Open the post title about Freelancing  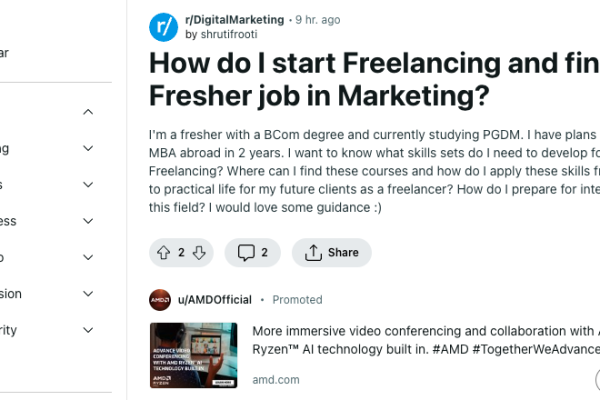click(374, 79)
